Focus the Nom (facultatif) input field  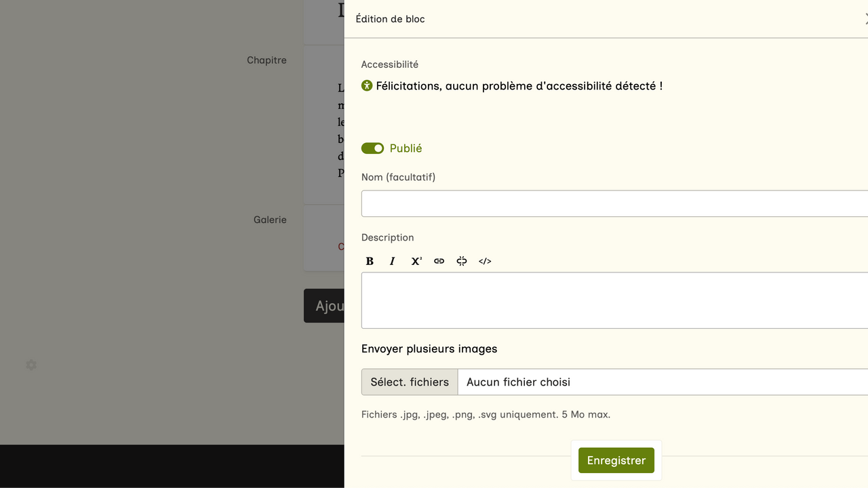pyautogui.click(x=614, y=203)
